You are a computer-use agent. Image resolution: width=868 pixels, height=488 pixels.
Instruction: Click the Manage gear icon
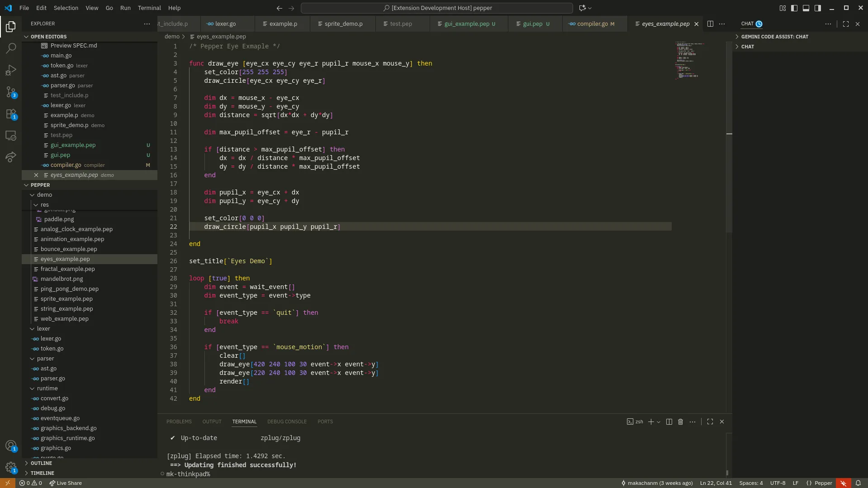[11, 467]
